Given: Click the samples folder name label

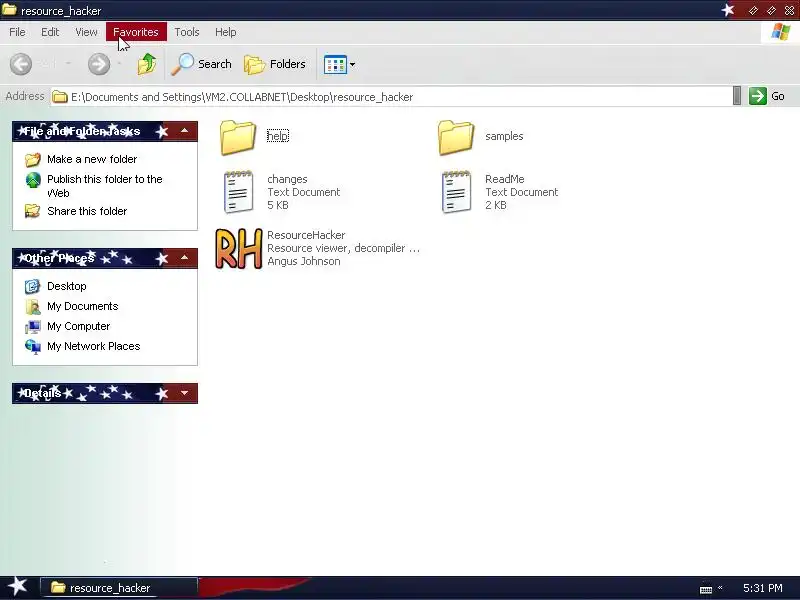Looking at the screenshot, I should tap(504, 136).
